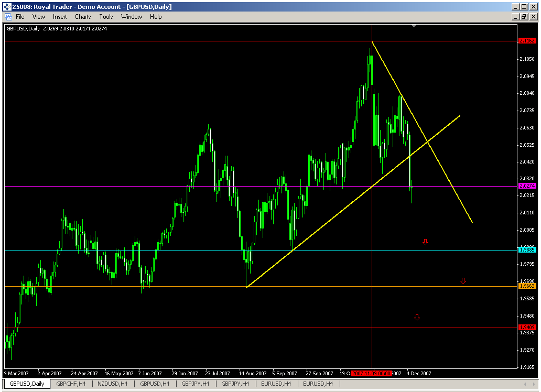Viewport: 541px width, 392px height.
Task: Click the 2.1162 red price label
Action: coord(527,41)
